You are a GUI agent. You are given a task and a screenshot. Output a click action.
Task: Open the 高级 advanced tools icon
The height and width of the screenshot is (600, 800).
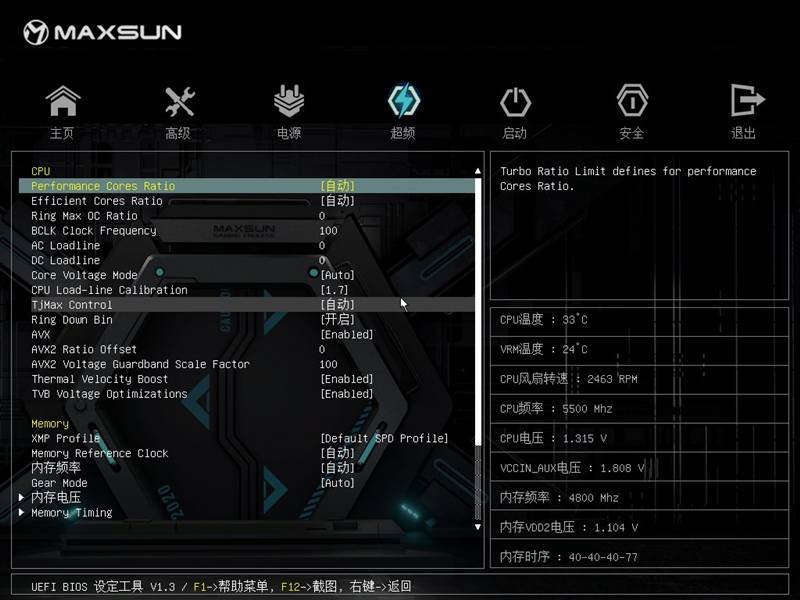(179, 101)
